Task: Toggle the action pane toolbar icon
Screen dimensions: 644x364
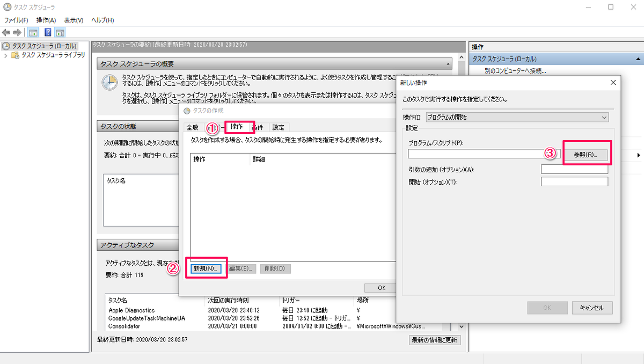Action: [x=59, y=32]
